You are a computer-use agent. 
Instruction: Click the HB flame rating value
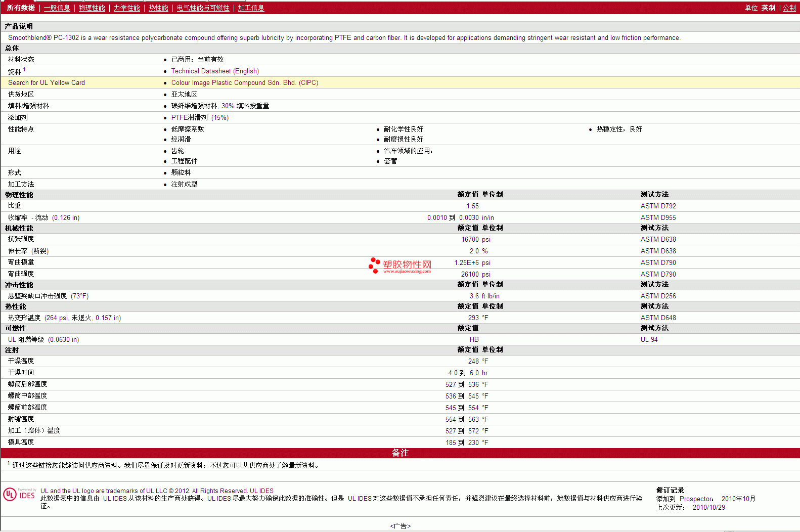point(474,340)
